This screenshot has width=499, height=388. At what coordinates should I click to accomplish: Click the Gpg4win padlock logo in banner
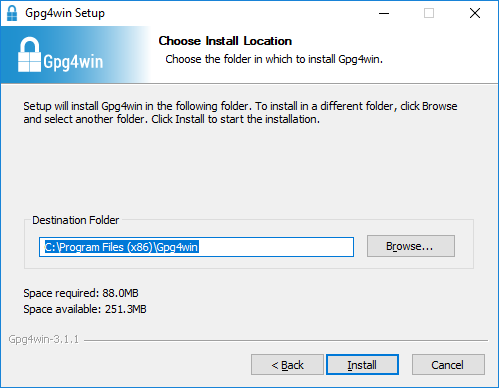pos(29,54)
